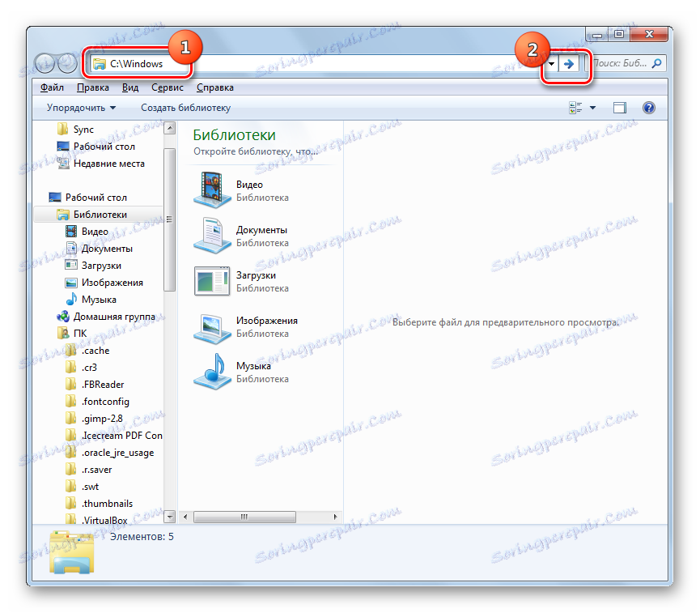Select Документы in the navigation tree

99,249
